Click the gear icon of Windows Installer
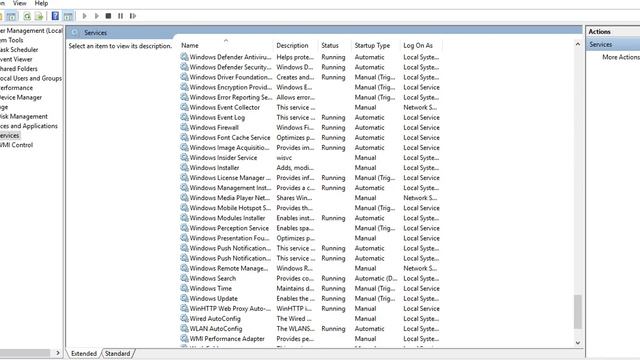This screenshot has width=640, height=360. click(x=184, y=167)
